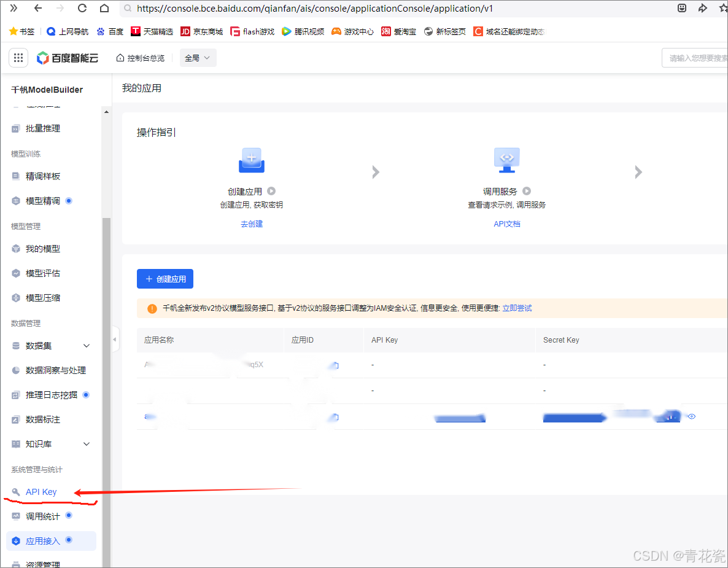Click the share arrow icon in address bar
The height and width of the screenshot is (568, 728).
[702, 8]
